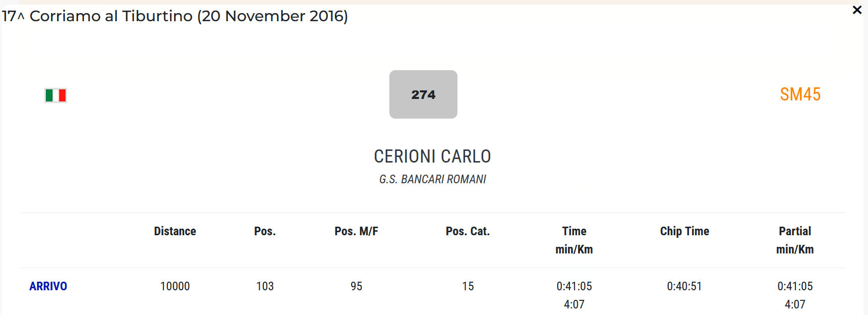
Task: Select the Pos. M/F column header
Action: point(356,231)
